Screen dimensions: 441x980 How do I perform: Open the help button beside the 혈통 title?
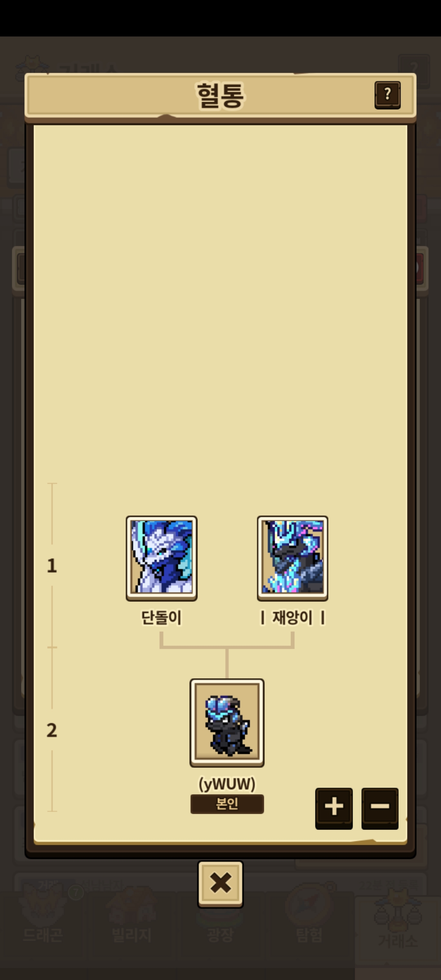(x=388, y=95)
